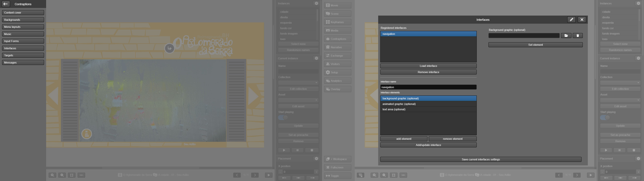Click the Fullscreen button
Image resolution: width=644 pixels, height=181 pixels.
point(337,167)
